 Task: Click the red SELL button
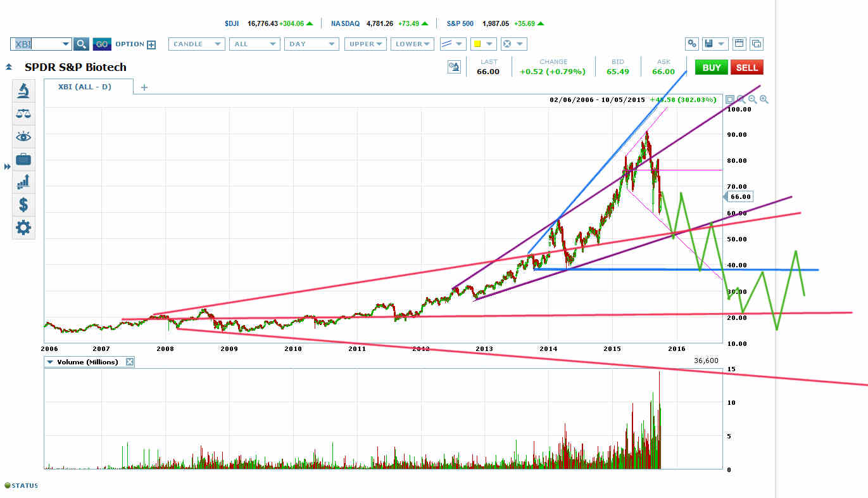coord(746,67)
